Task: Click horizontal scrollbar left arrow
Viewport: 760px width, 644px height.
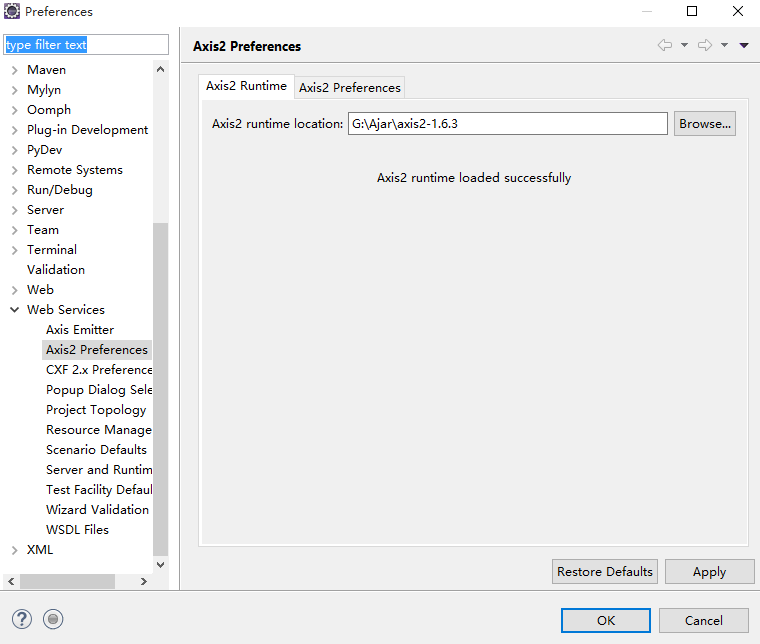Action: click(11, 581)
